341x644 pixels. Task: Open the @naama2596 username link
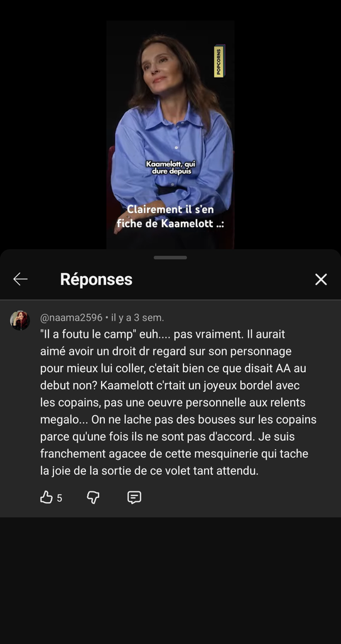point(71,318)
